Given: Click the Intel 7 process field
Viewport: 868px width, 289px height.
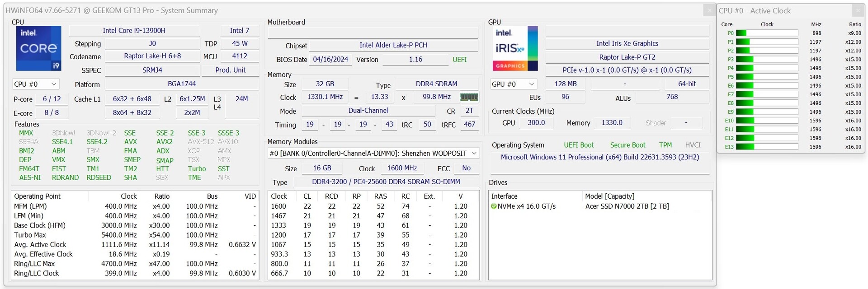Looking at the screenshot, I should click(x=240, y=31).
